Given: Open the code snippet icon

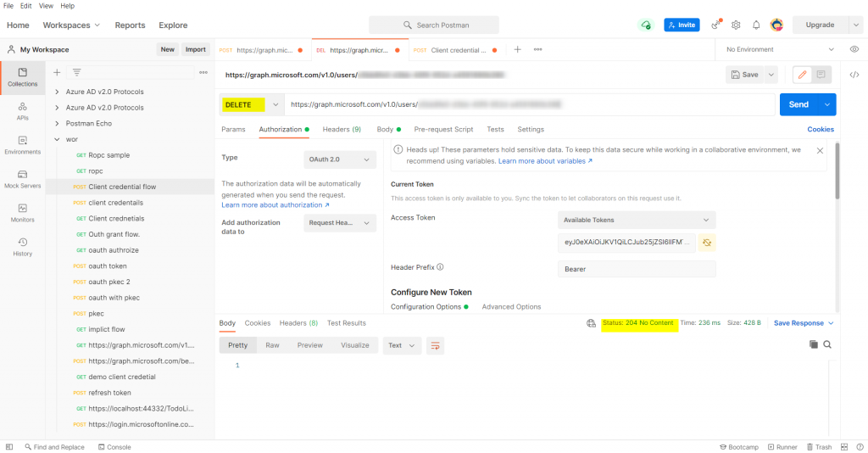Looking at the screenshot, I should pyautogui.click(x=854, y=75).
